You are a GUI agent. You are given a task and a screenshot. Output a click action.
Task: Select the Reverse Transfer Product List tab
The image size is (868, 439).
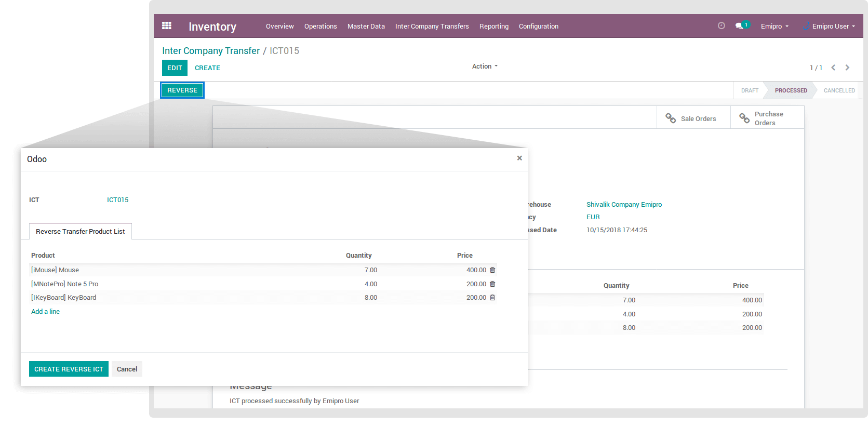[x=81, y=232]
